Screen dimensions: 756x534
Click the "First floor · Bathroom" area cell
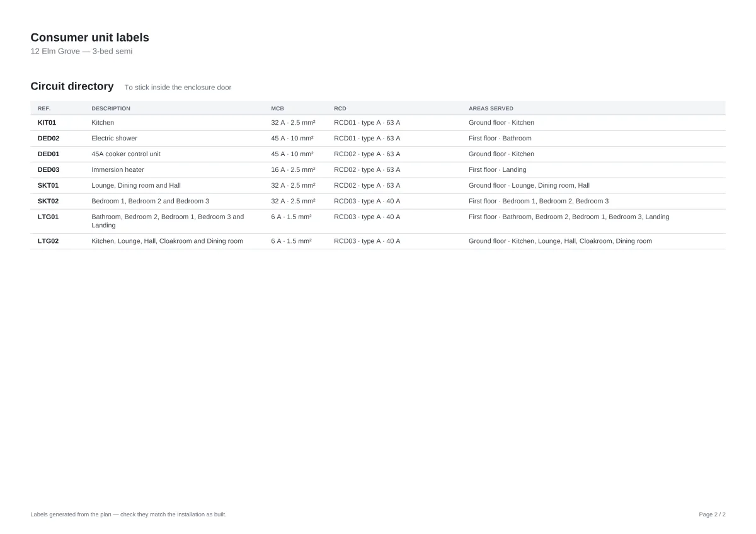point(500,139)
